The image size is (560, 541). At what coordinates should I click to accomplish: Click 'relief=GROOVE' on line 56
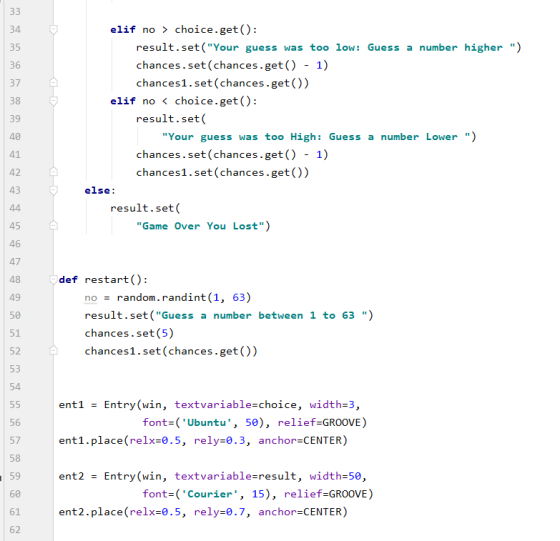(x=319, y=422)
